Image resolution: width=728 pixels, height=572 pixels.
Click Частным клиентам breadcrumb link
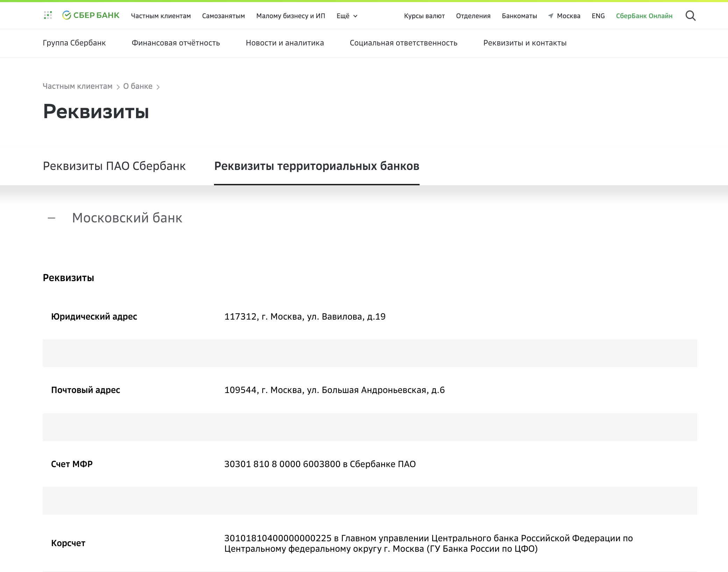[77, 86]
